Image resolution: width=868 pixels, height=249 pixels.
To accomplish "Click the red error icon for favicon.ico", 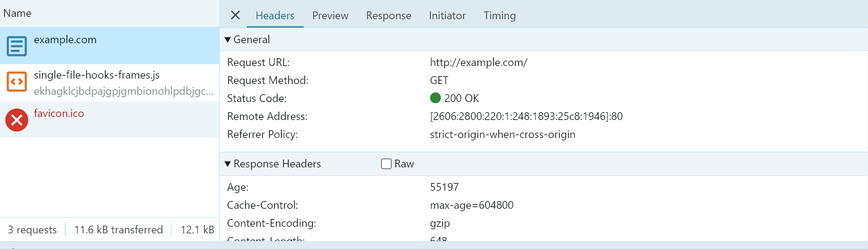I will click(17, 119).
